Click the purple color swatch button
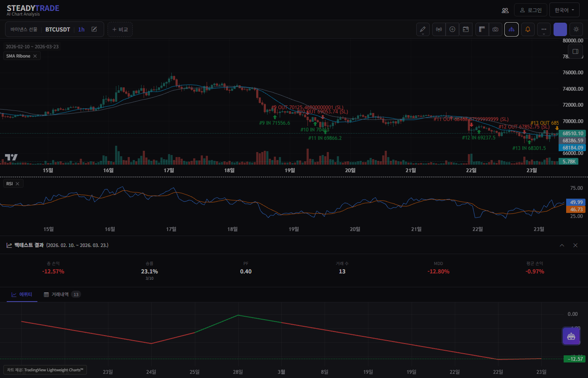Viewport: 588px width, 378px height. tap(560, 29)
